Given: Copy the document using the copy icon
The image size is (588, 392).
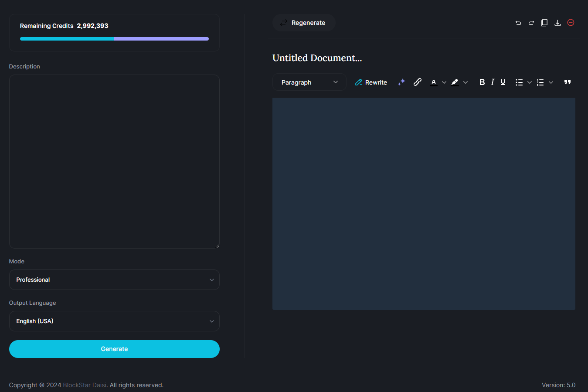Looking at the screenshot, I should [x=544, y=23].
